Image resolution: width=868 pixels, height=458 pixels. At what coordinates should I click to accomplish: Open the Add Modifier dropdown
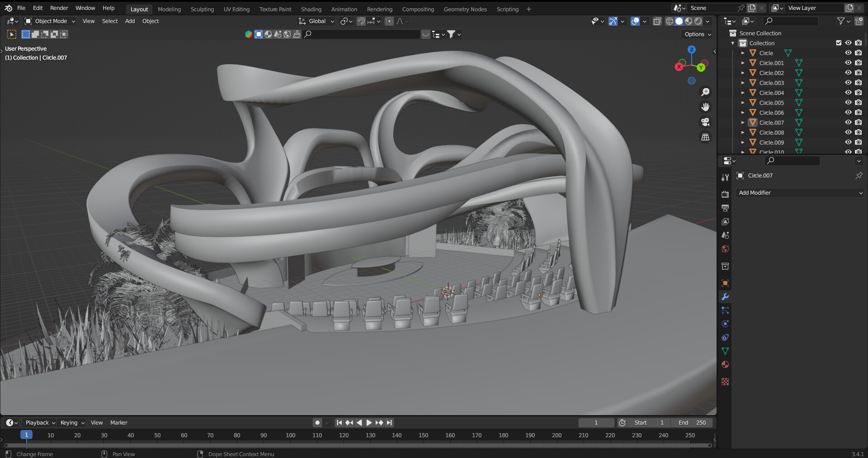tap(799, 193)
